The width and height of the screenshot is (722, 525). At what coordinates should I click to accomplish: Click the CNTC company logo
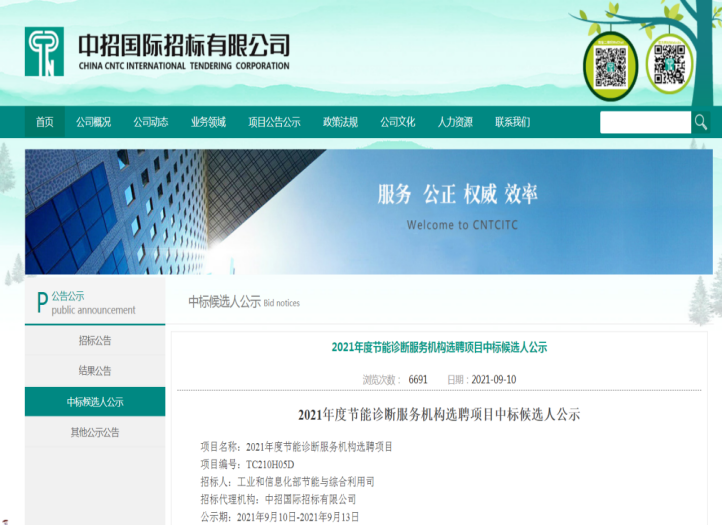(44, 52)
